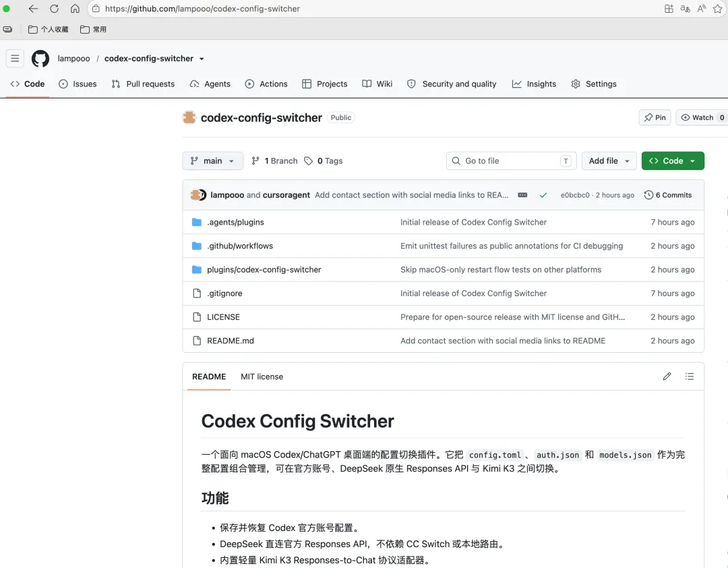The height and width of the screenshot is (568, 728).
Task: Add page to favorites with star icon
Action: [x=718, y=8]
